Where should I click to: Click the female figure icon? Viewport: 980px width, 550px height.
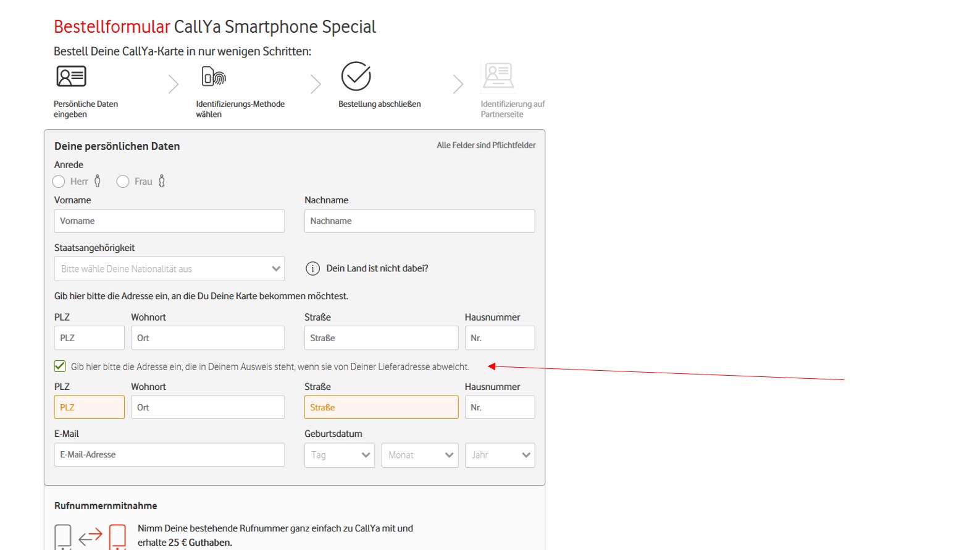pyautogui.click(x=162, y=181)
